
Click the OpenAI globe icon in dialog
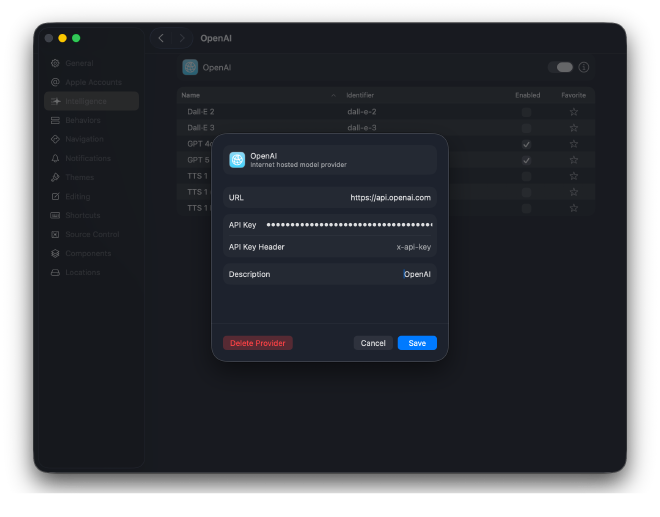point(237,160)
